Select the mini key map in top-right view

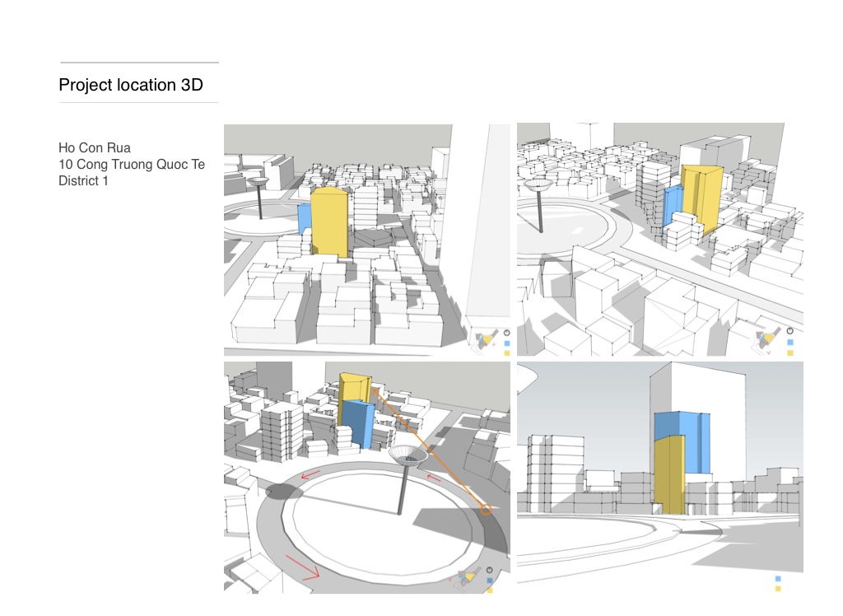[767, 338]
